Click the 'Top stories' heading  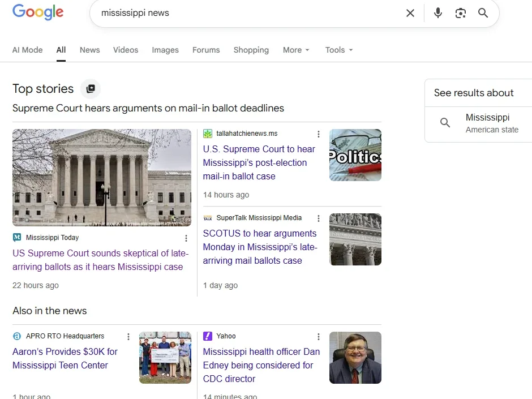pyautogui.click(x=43, y=88)
